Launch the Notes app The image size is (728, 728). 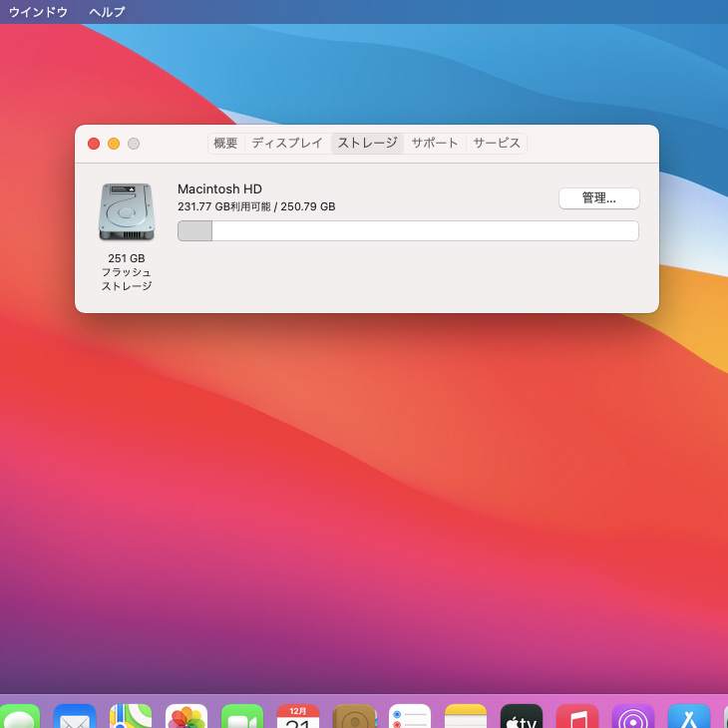(466, 718)
